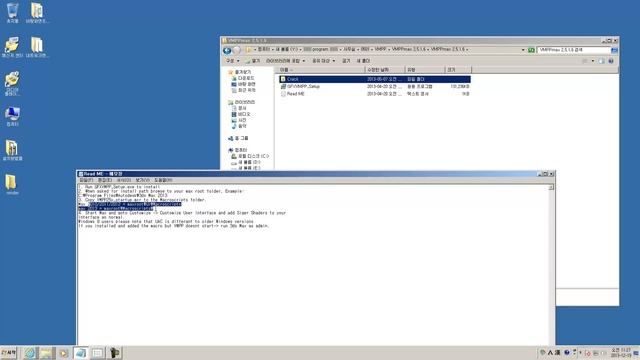Screen dimensions: 640x360
Task: Open the Edit menu in Notepad
Action: [104, 180]
